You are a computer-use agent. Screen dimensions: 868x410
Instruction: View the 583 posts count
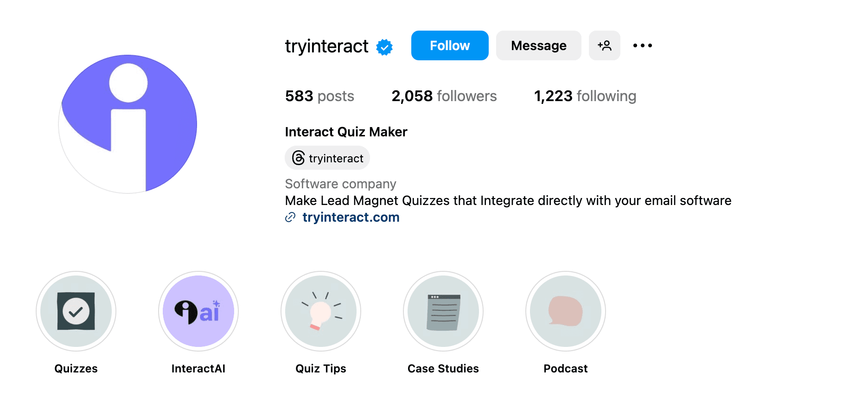pos(319,96)
